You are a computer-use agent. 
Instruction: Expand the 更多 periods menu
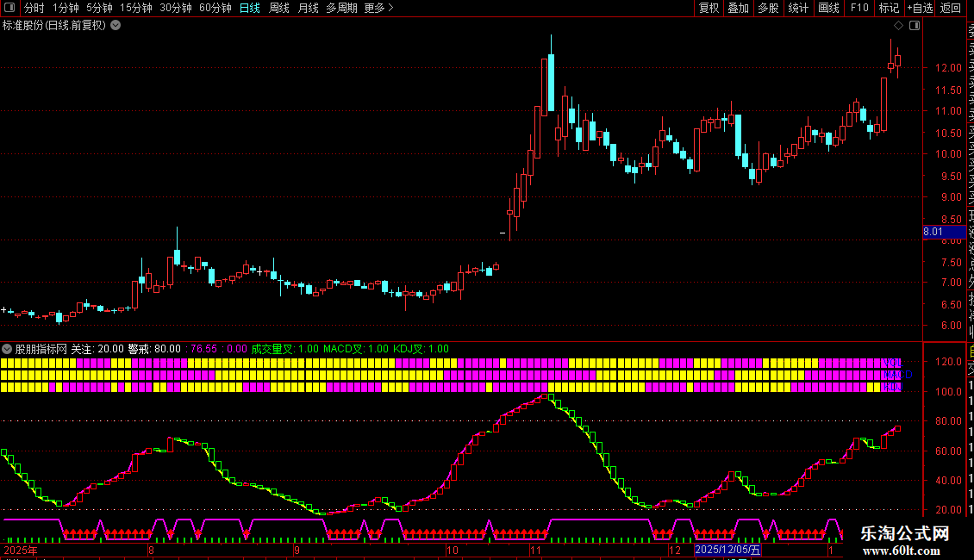[x=378, y=8]
